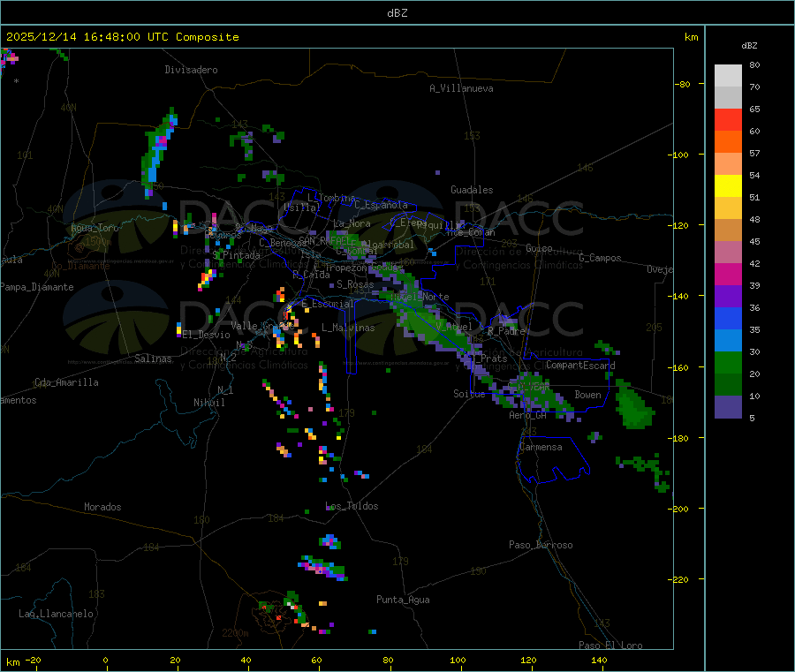Click the Salinas label
Viewport: 795px width, 672px height.
153,359
